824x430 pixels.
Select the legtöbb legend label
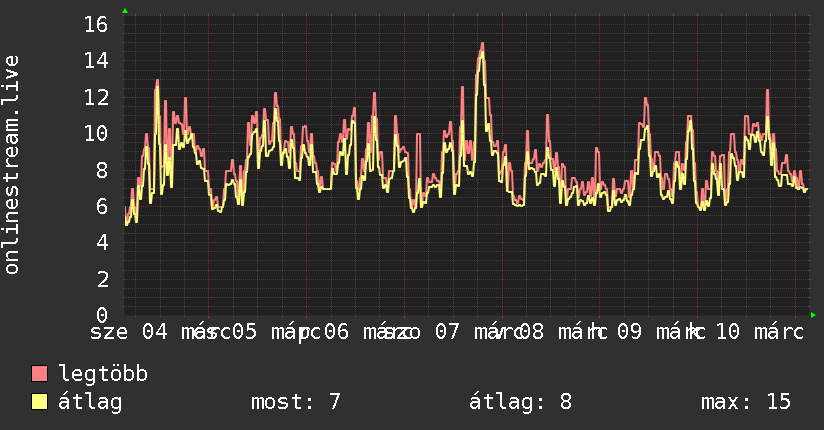tap(103, 373)
